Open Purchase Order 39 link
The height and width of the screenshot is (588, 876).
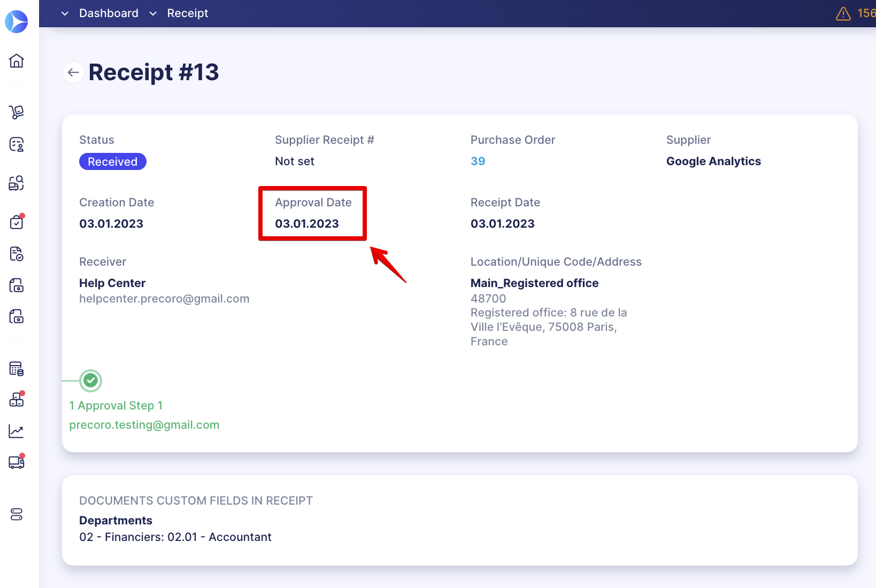[478, 161]
